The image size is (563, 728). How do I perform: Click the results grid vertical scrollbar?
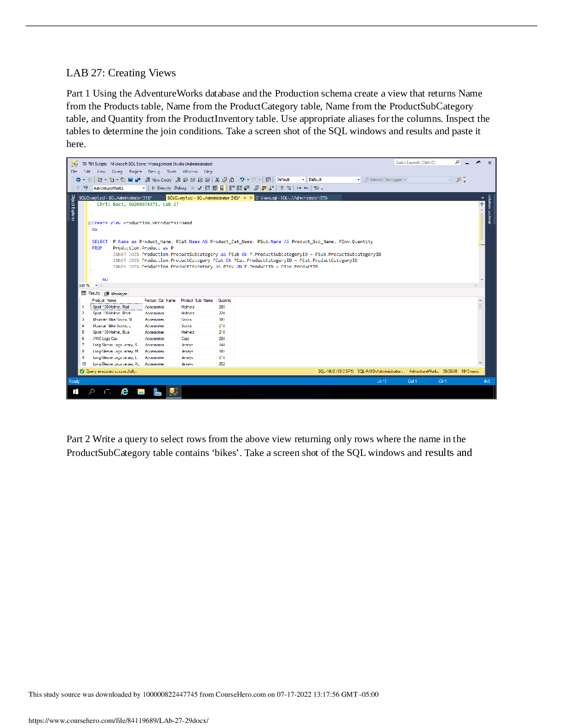(x=481, y=331)
